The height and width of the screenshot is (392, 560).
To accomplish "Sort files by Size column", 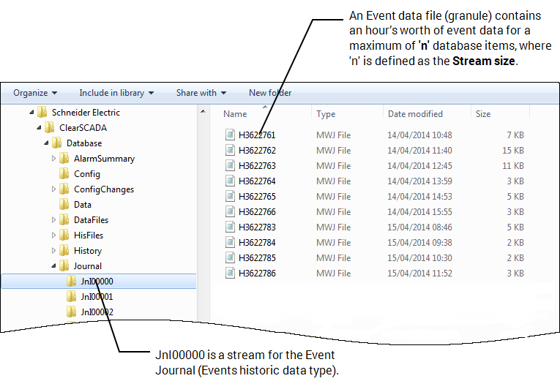I will [483, 114].
